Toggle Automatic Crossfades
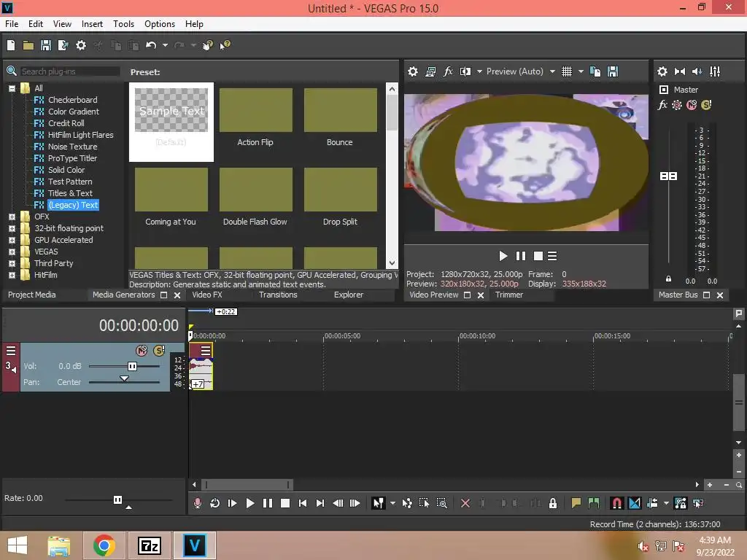This screenshot has width=747, height=560. coord(635,503)
